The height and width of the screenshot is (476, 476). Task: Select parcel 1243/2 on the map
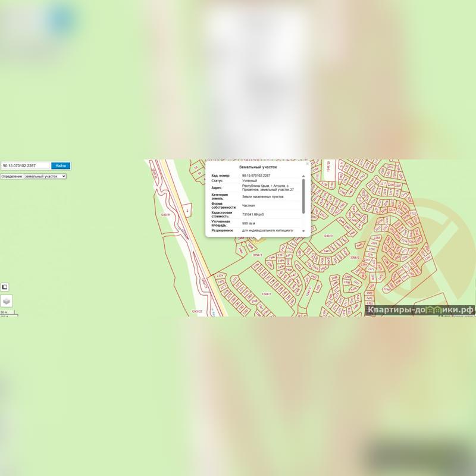point(266,294)
